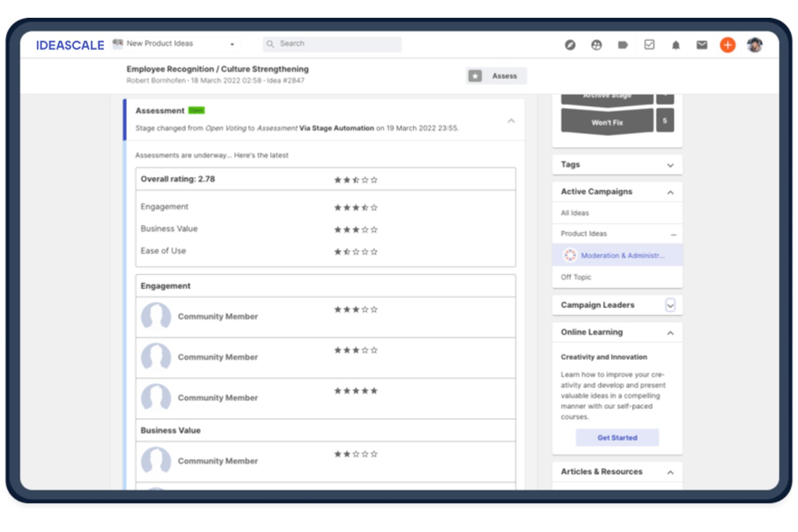798x532 pixels.
Task: Click the orange plus button
Action: click(x=727, y=45)
